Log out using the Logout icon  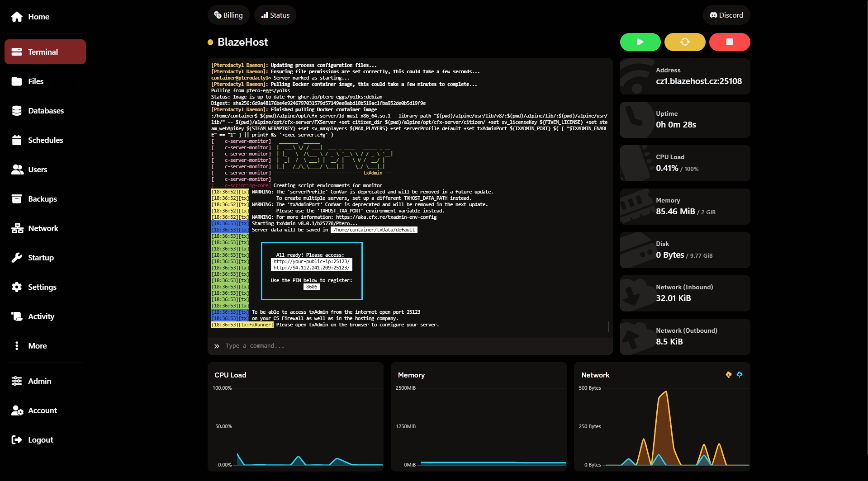(17, 440)
